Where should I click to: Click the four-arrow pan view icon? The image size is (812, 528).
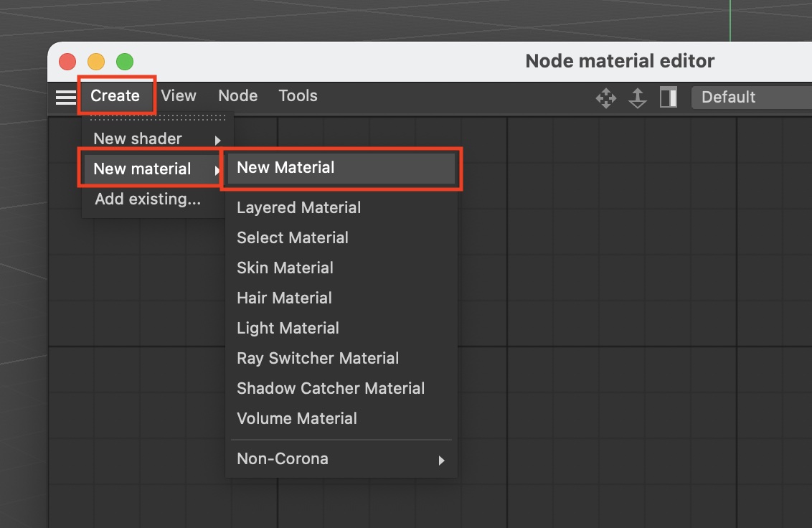[606, 98]
